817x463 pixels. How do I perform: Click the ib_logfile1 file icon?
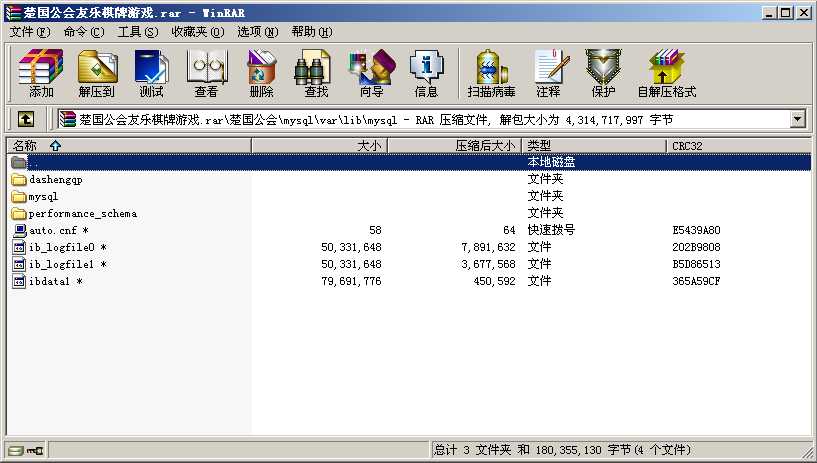tap(19, 265)
